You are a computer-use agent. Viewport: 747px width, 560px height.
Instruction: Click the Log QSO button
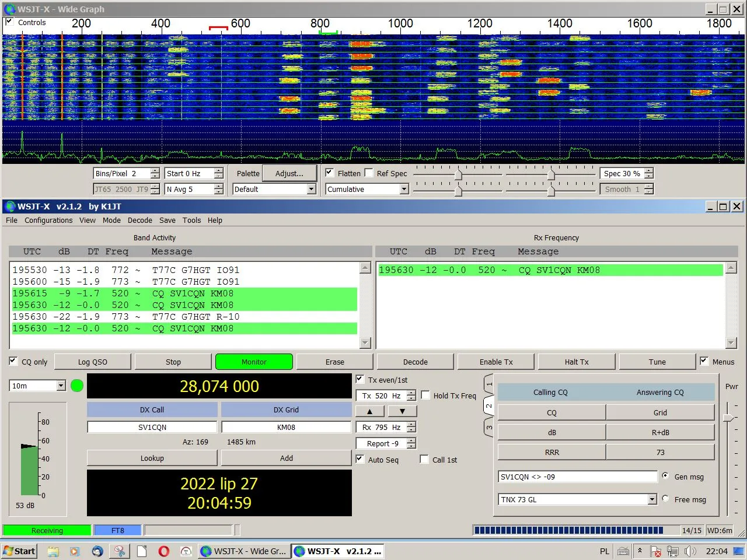pyautogui.click(x=93, y=362)
